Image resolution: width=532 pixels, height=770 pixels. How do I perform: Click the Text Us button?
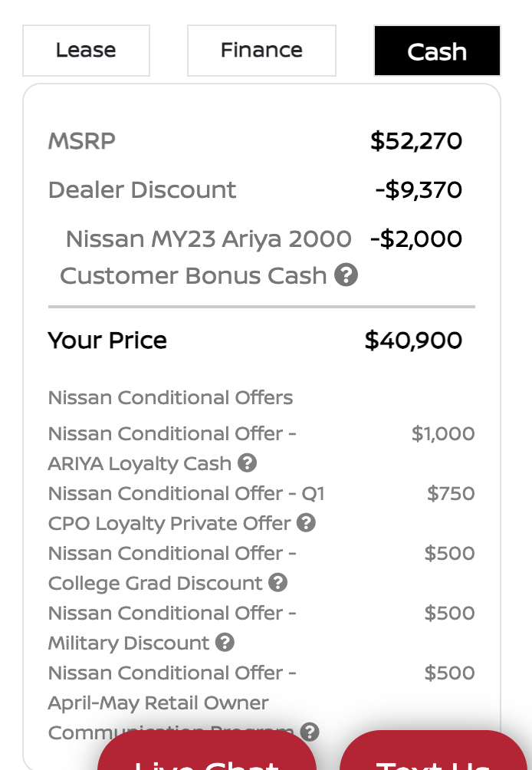[433, 750]
